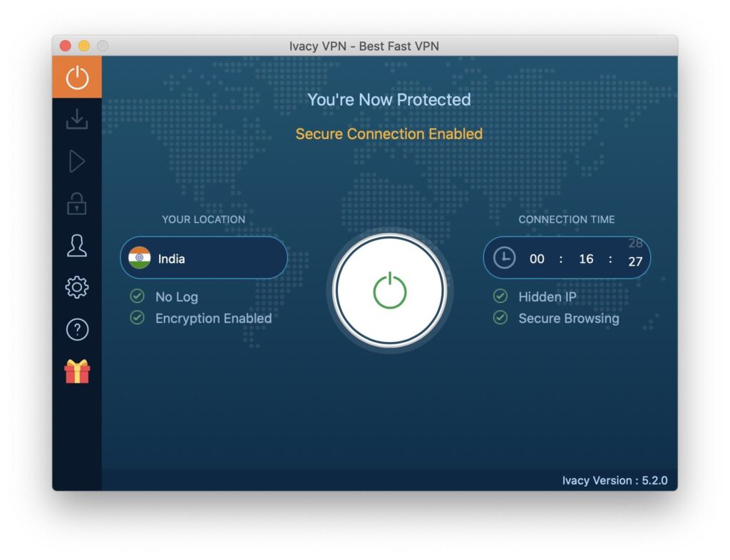730x560 pixels.
Task: Click the 'Hidden IP' text
Action: coord(547,297)
